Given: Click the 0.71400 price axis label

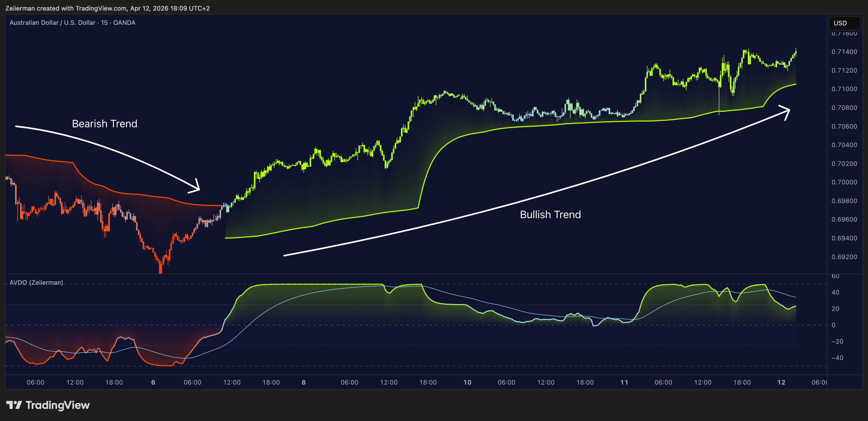Looking at the screenshot, I should [844, 52].
